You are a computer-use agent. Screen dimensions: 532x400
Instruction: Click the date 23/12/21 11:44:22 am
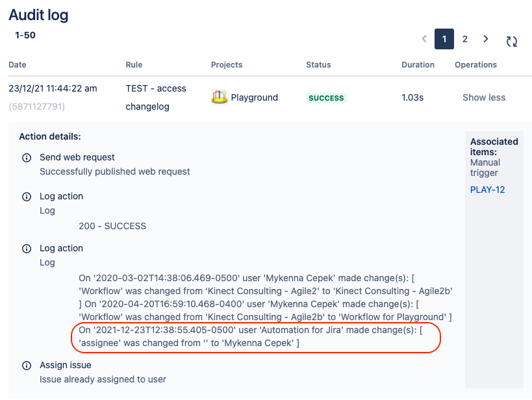click(x=53, y=88)
